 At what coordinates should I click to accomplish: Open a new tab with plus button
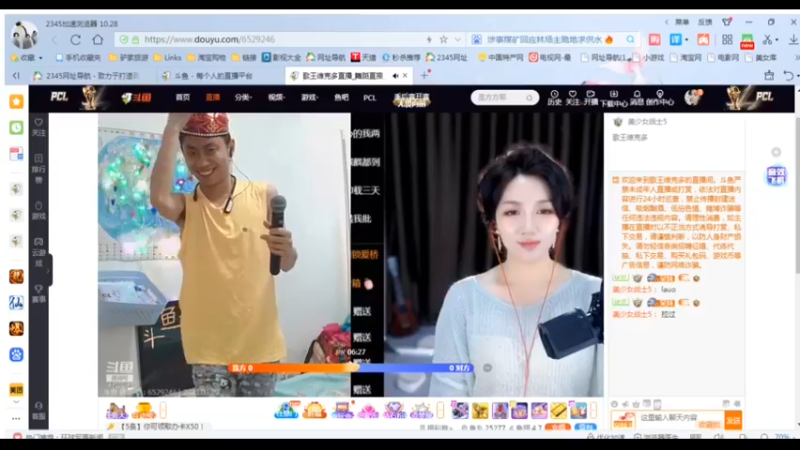(424, 76)
